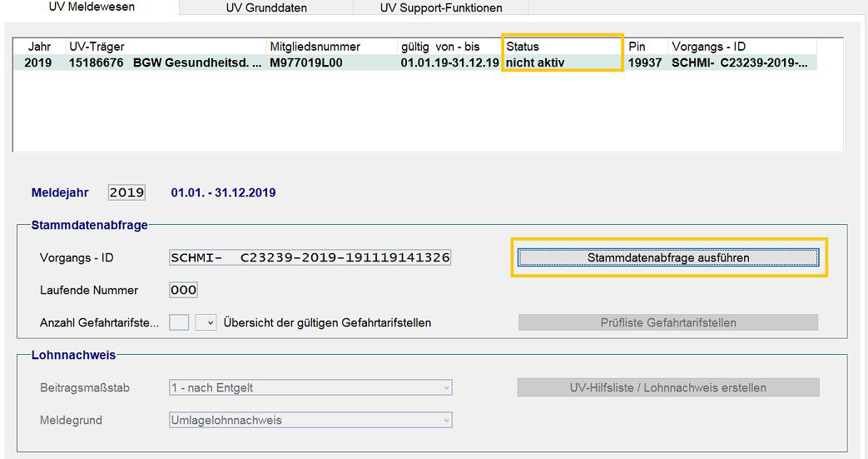Sort by the Jahr column header
Viewport: 868px width, 459px height.
pyautogui.click(x=40, y=47)
